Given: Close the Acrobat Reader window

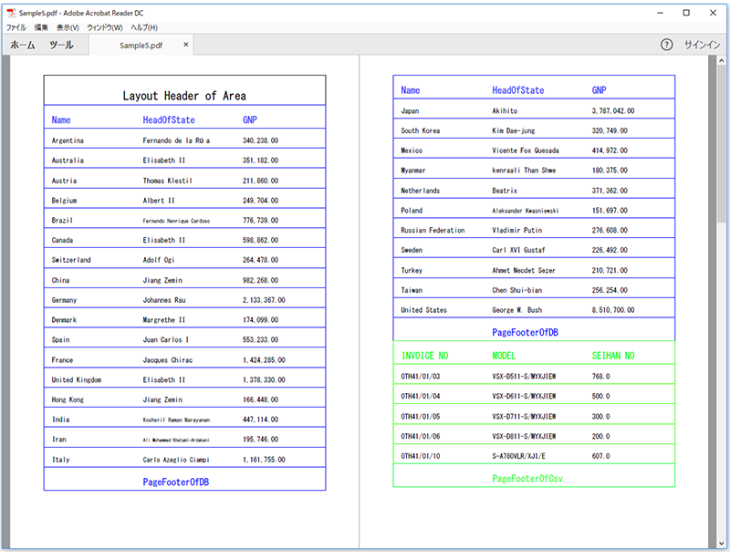Looking at the screenshot, I should [x=713, y=13].
